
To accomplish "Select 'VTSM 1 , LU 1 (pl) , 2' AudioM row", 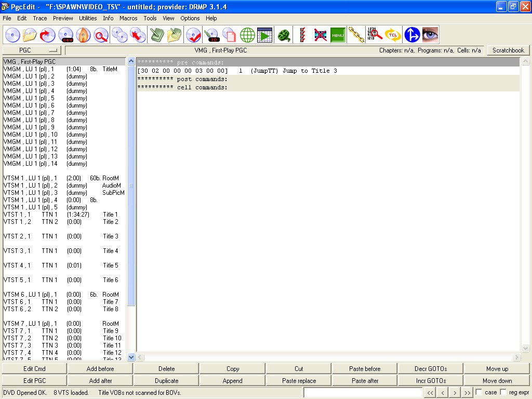I will [x=64, y=185].
